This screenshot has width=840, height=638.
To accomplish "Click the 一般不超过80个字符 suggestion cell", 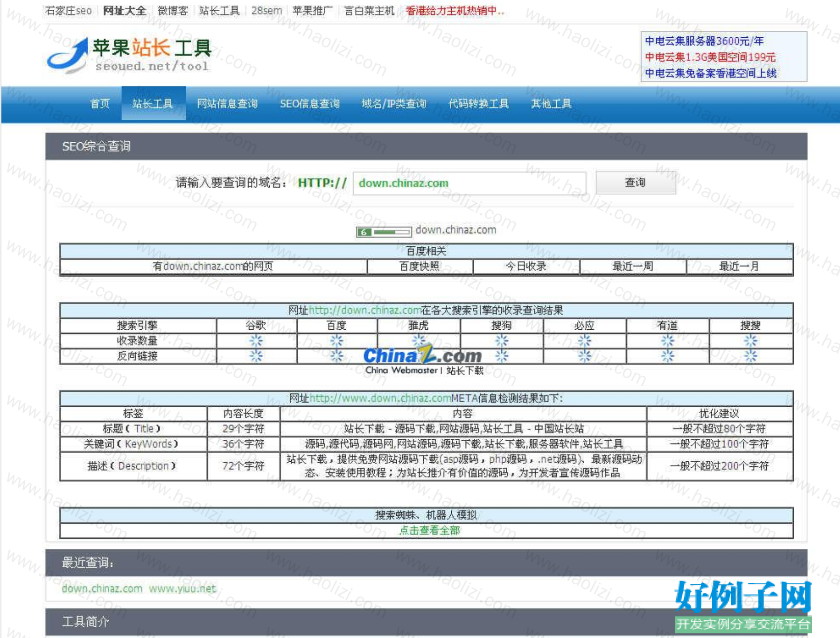I will (x=719, y=429).
